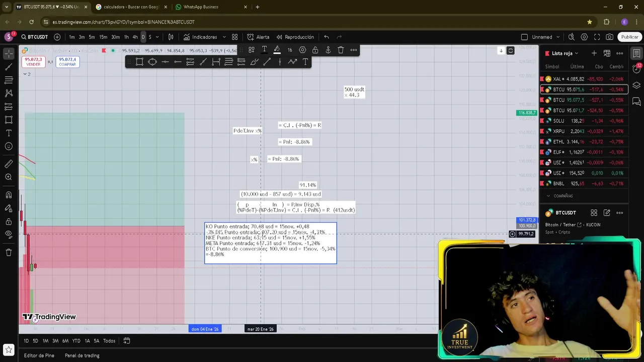Select the 4h timeframe
Image resolution: width=644 pixels, height=362 pixels.
pos(135,37)
